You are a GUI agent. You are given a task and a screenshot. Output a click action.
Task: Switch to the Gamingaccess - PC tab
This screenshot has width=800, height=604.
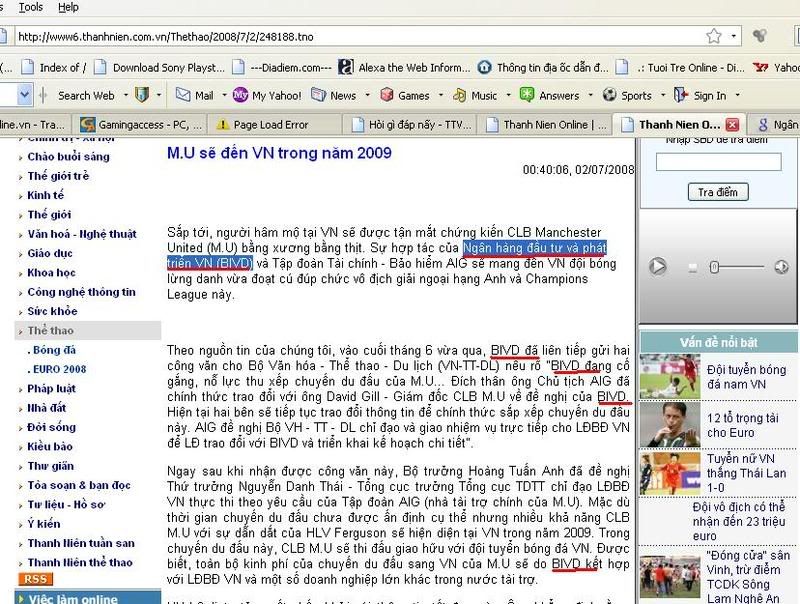(141, 124)
